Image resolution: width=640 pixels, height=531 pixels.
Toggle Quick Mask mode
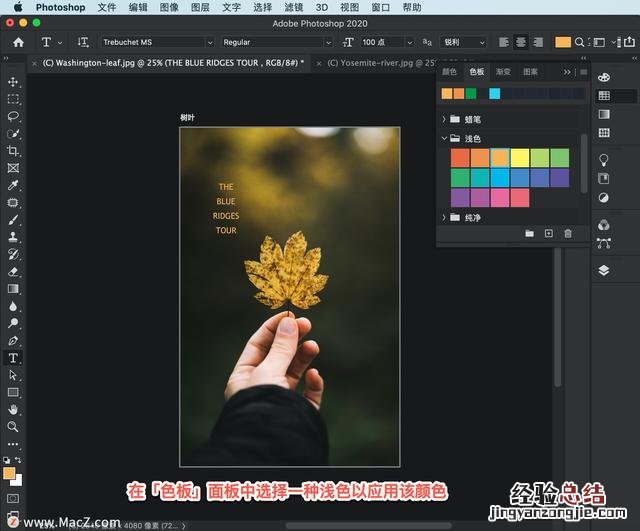coord(13,497)
